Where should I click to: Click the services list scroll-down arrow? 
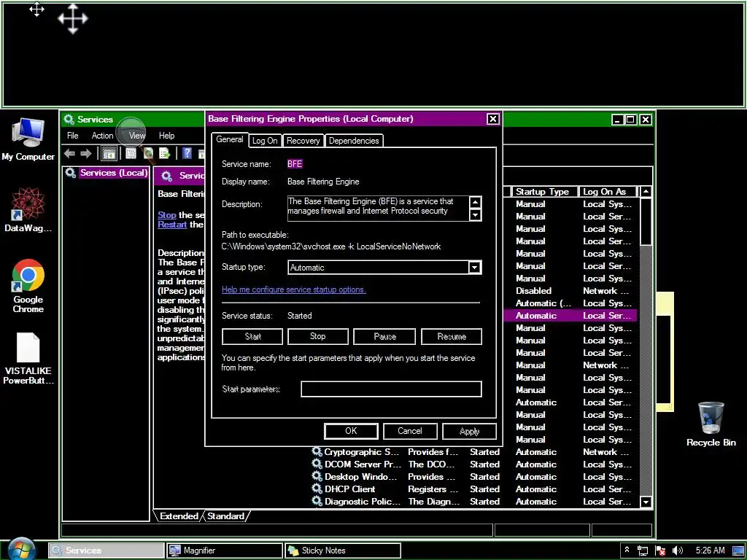coord(646,502)
